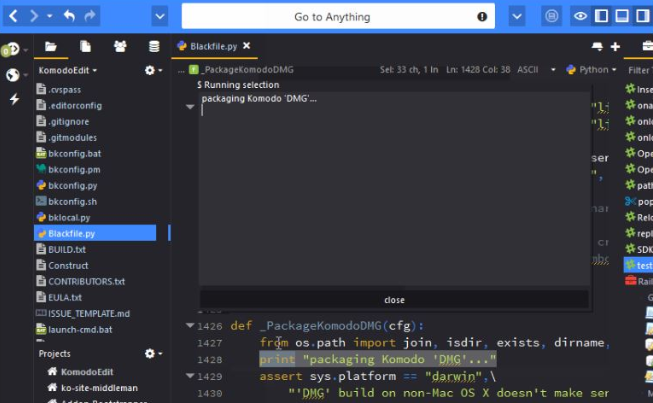Open the Places folder sidebar tab

click(51, 46)
